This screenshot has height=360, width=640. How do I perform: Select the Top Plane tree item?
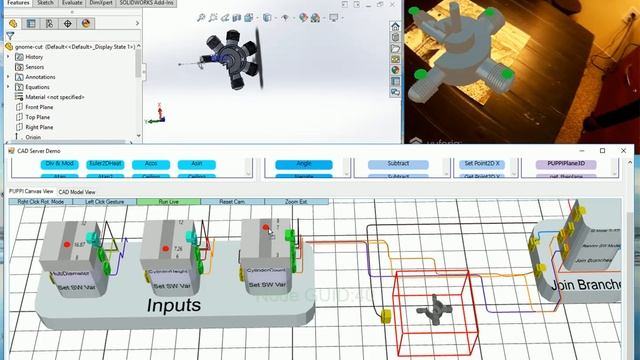[38, 117]
